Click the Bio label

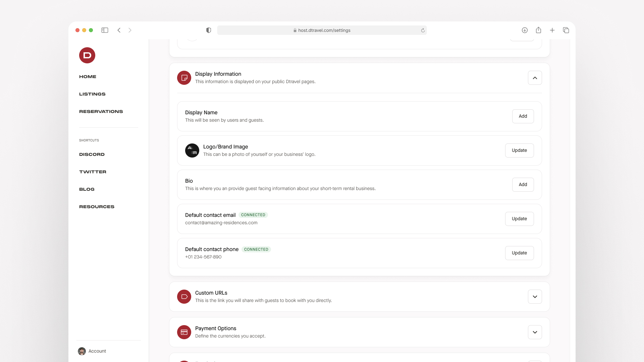coord(189,181)
